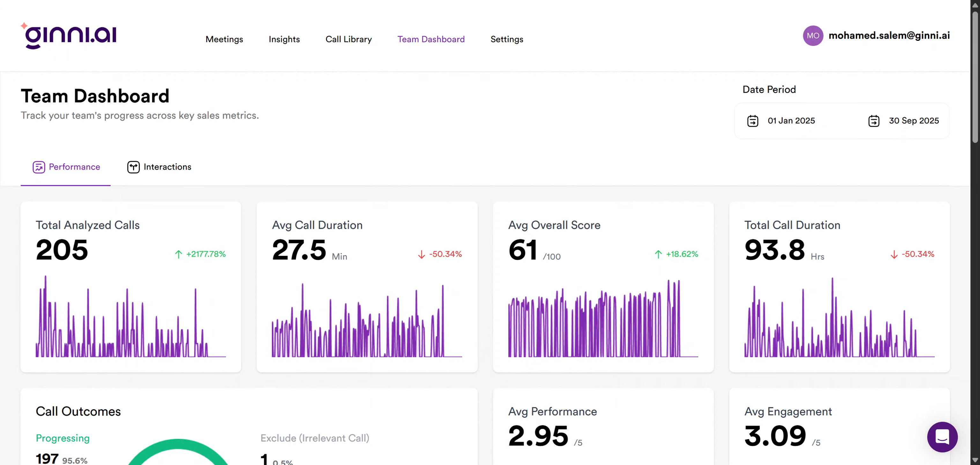Viewport: 980px width, 465px height.
Task: Open the Meetings page
Action: point(224,39)
